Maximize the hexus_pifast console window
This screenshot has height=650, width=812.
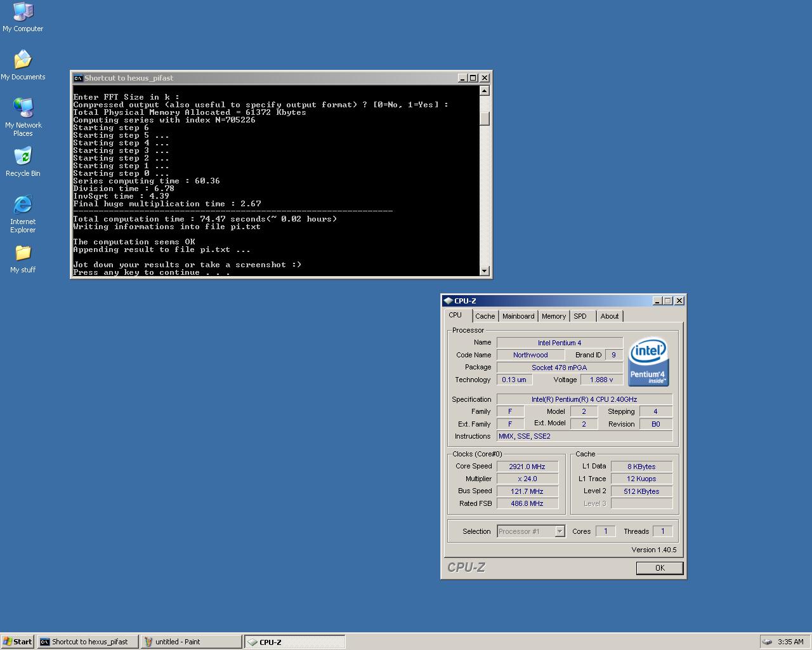(473, 78)
